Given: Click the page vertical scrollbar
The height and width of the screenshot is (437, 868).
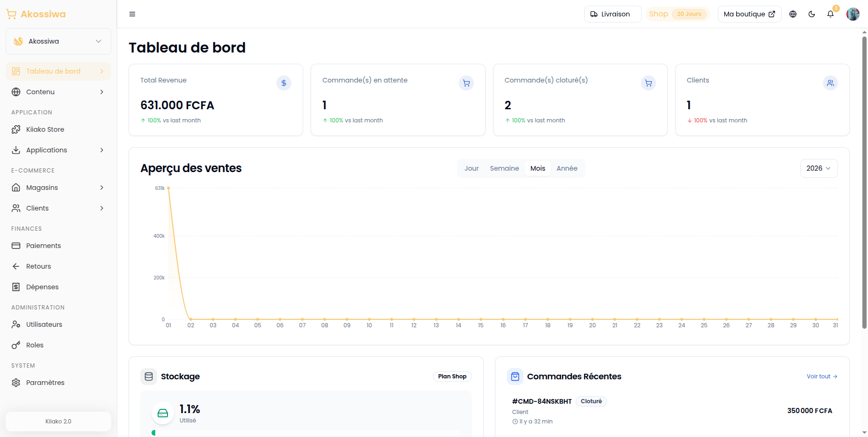Looking at the screenshot, I should pyautogui.click(x=864, y=183).
